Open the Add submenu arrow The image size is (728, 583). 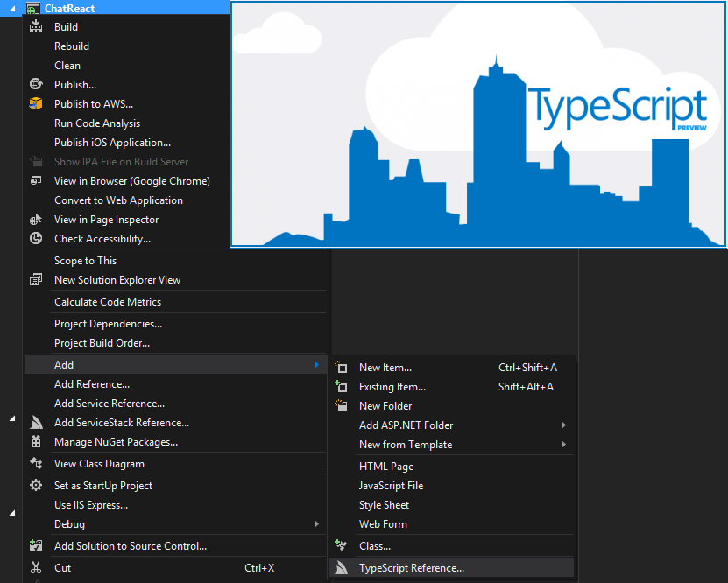pyautogui.click(x=316, y=364)
